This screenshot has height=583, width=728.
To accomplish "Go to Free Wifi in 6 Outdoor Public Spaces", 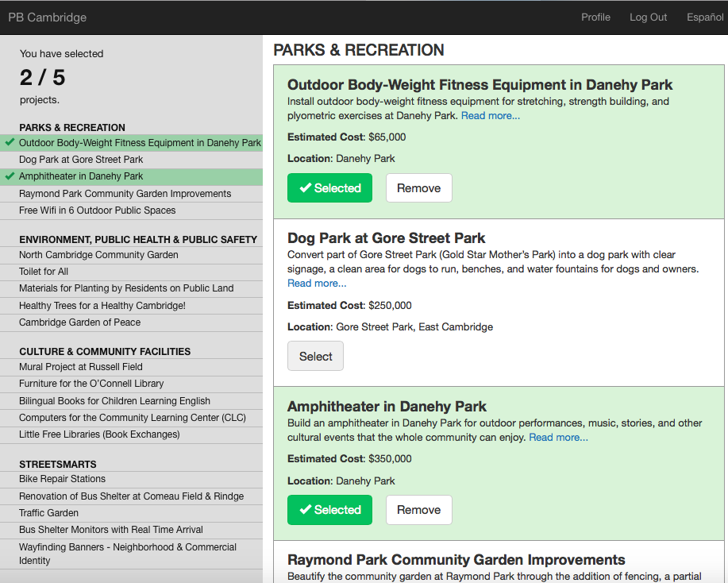I will 98,210.
